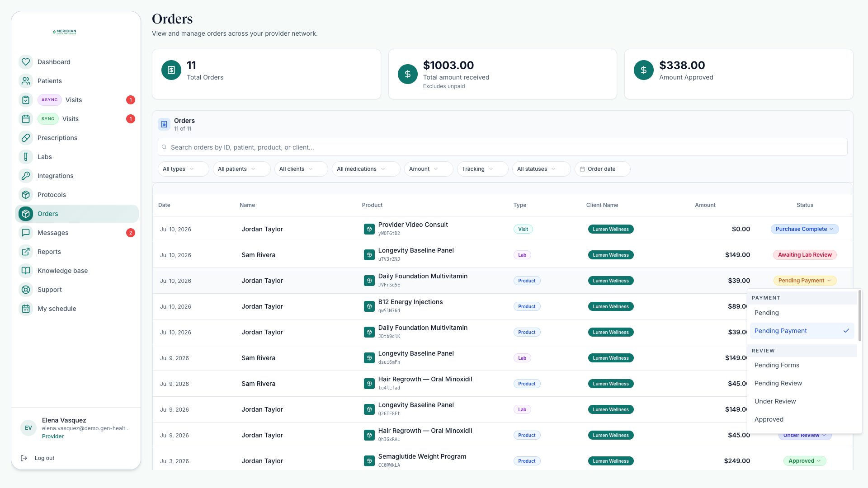Choose Pending Forms status option
Image resolution: width=868 pixels, height=488 pixels.
802,365
